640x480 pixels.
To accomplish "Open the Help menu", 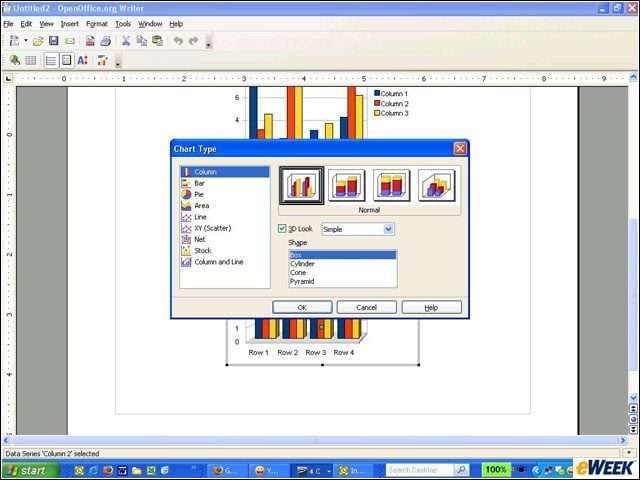I will coord(176,24).
